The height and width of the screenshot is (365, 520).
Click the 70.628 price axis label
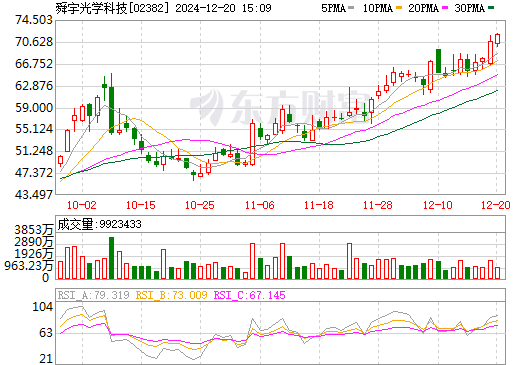click(34, 42)
